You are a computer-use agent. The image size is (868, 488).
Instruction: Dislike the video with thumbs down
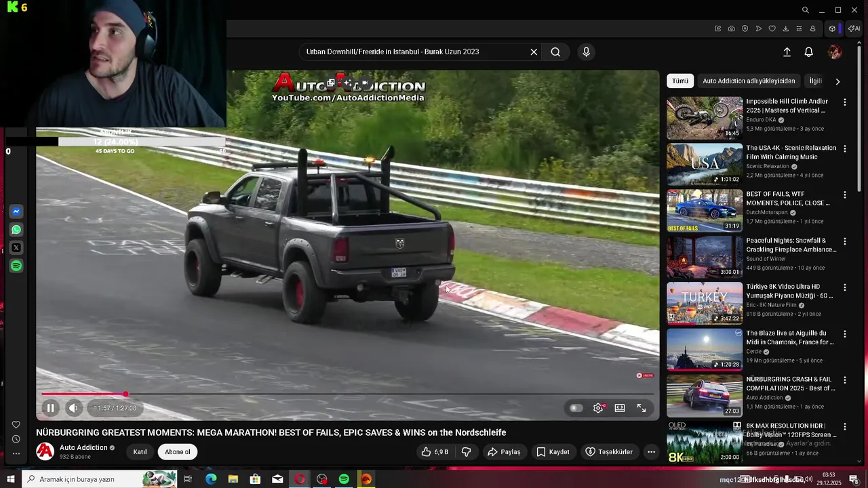467,452
